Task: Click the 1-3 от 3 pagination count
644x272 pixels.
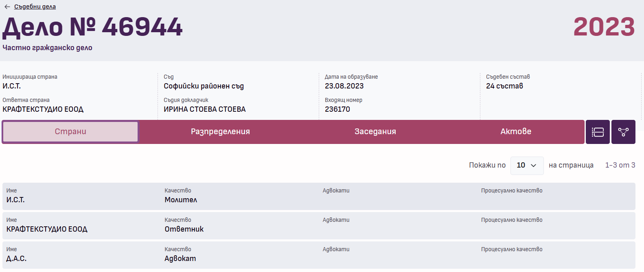Action: pos(620,165)
